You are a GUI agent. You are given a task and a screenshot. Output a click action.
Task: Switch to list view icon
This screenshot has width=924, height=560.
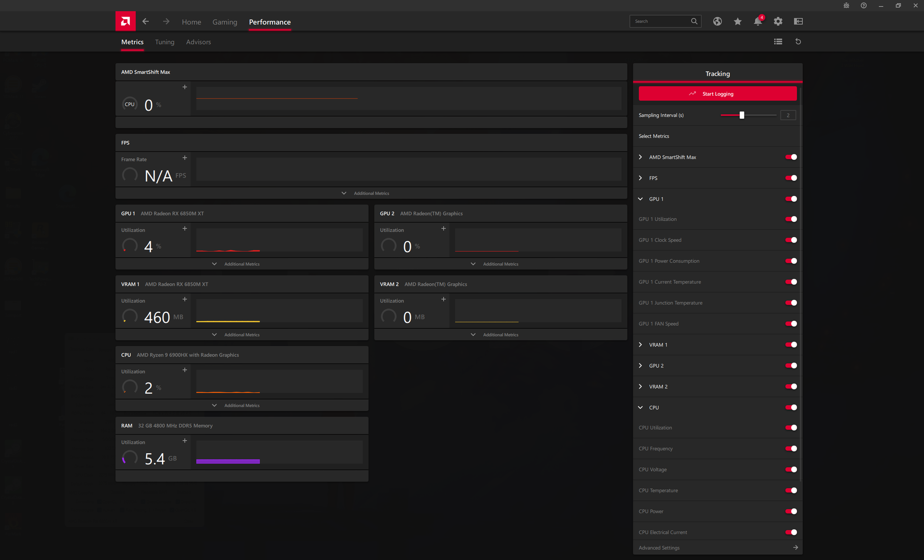click(778, 42)
